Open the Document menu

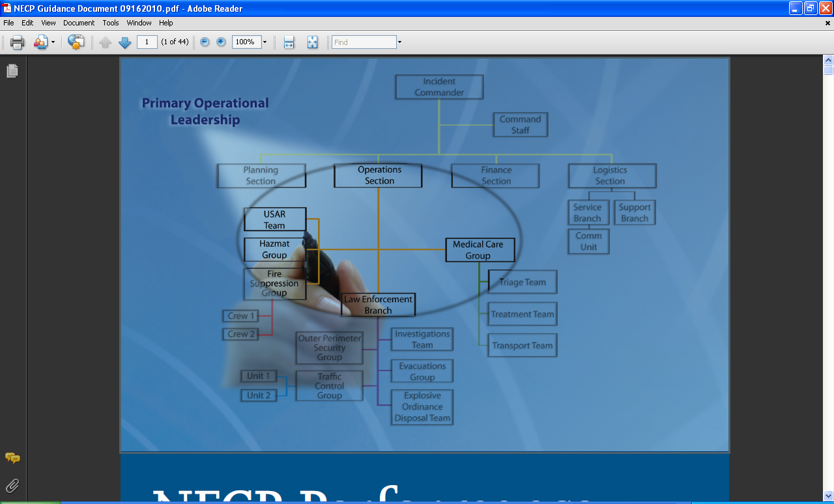(79, 23)
